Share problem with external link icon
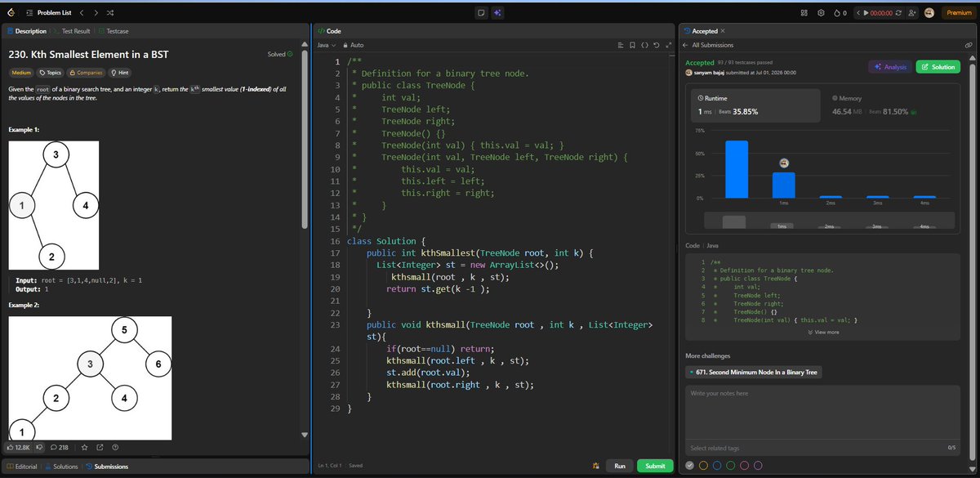The height and width of the screenshot is (478, 980). pyautogui.click(x=100, y=447)
